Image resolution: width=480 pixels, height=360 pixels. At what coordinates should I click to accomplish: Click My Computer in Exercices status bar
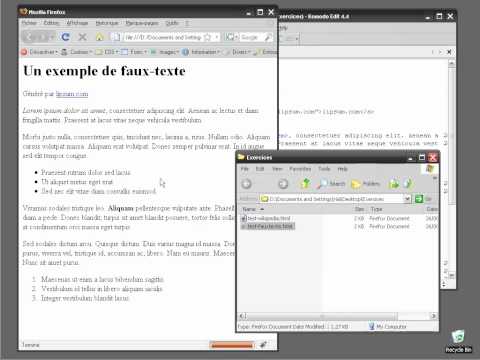[x=388, y=327]
